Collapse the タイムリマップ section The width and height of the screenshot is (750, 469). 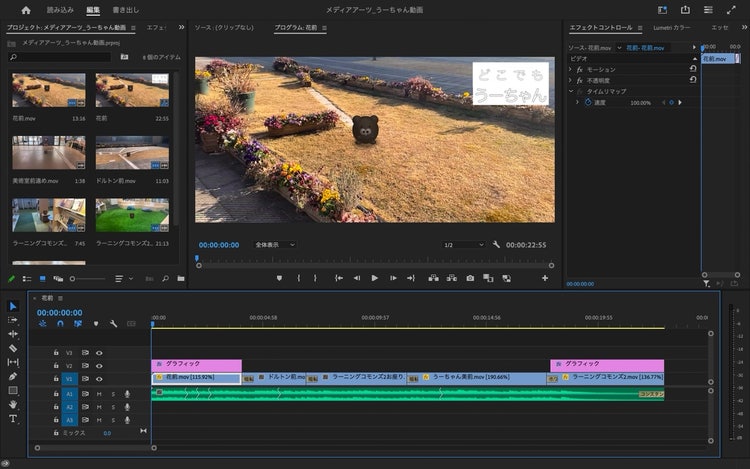571,91
